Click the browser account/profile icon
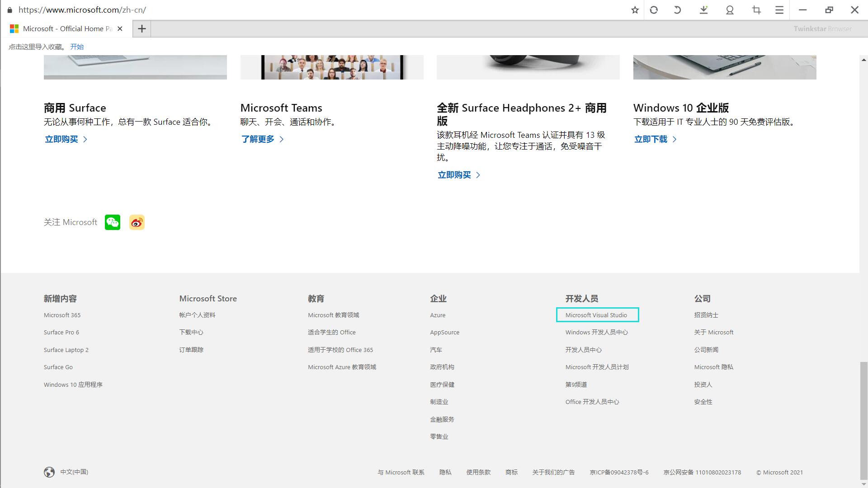 click(x=729, y=10)
